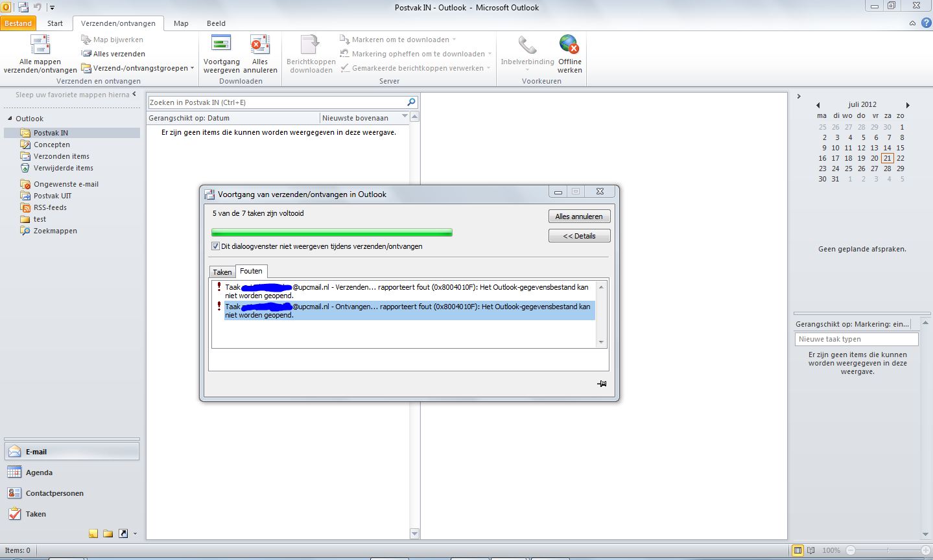Click zoom in plus button
Image resolution: width=933 pixels, height=560 pixels.
click(x=925, y=550)
